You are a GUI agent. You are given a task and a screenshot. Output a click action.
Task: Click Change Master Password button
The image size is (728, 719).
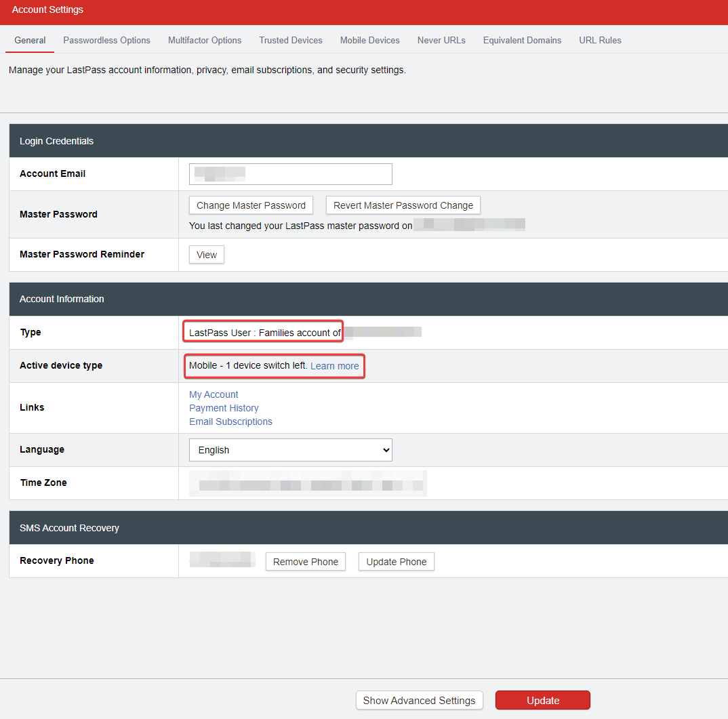click(251, 205)
